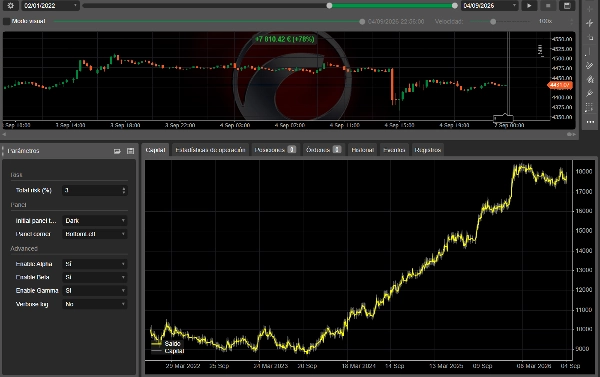This screenshot has height=377, width=600.
Task: Click the chart horizontal scrollbar left arrow
Action: pos(4,134)
